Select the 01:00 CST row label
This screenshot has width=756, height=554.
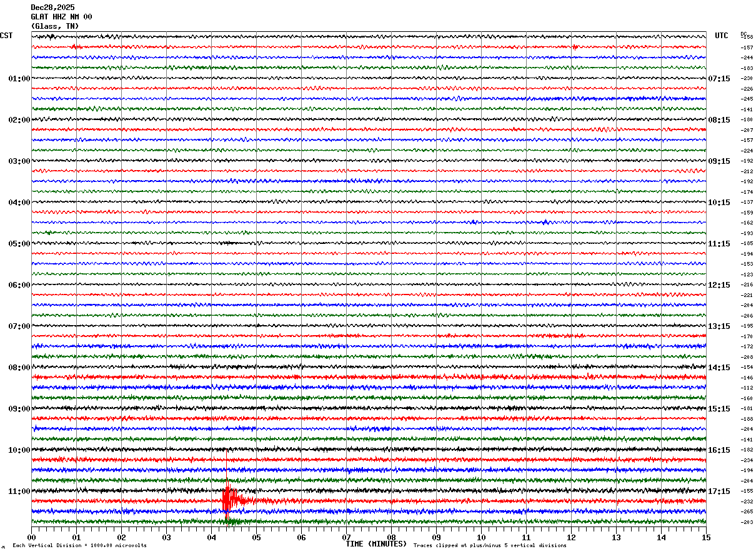pos(19,79)
